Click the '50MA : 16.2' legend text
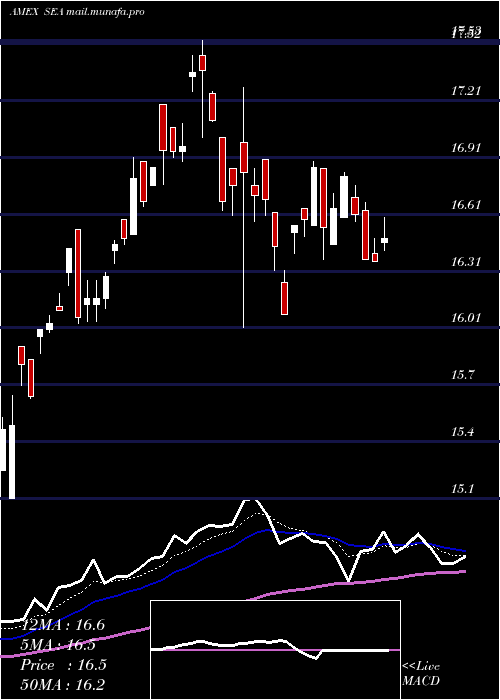Image resolution: width=500 pixels, height=700 pixels. (x=62, y=684)
